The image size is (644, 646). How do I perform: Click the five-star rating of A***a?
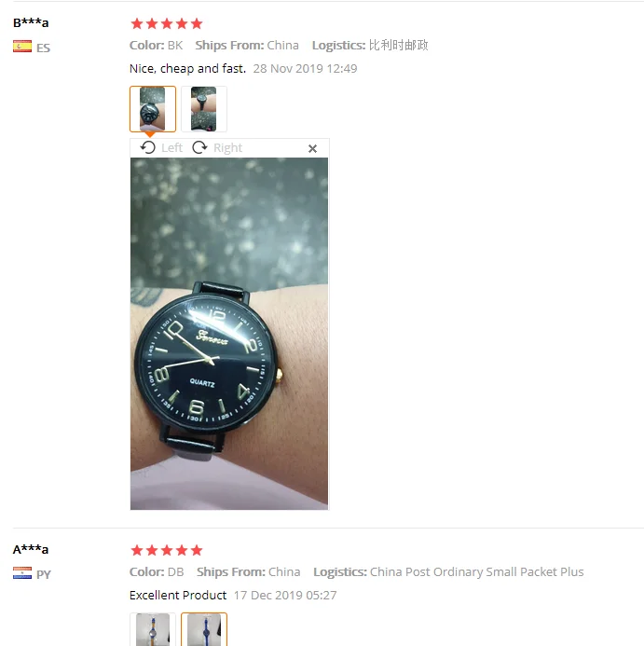pyautogui.click(x=167, y=550)
